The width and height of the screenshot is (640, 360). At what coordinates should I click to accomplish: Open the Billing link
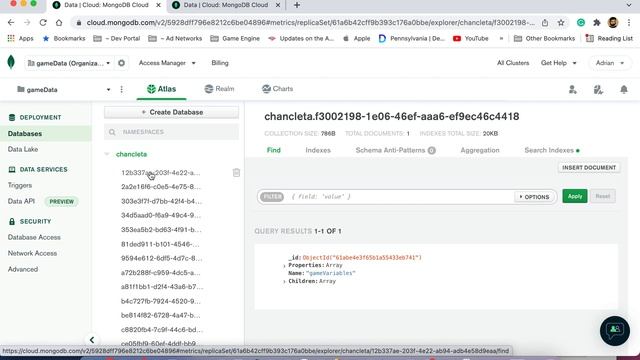click(x=220, y=63)
